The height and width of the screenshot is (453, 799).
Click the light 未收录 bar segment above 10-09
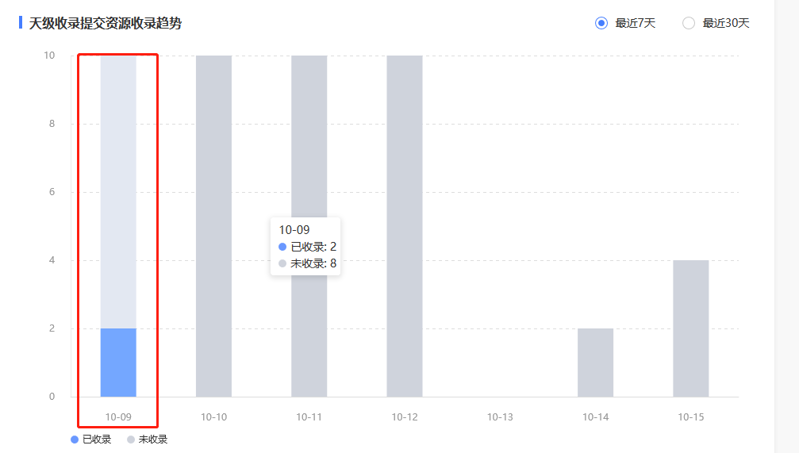[118, 190]
